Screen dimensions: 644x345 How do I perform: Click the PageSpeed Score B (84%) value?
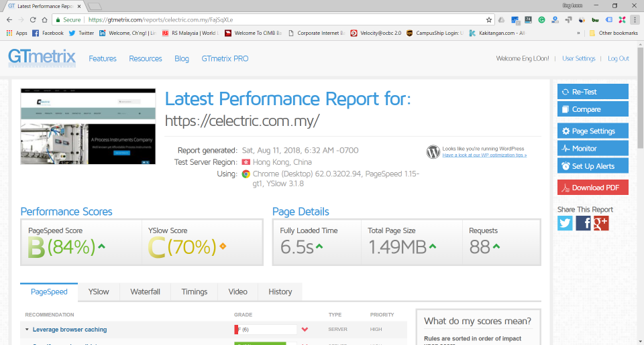pyautogui.click(x=62, y=247)
